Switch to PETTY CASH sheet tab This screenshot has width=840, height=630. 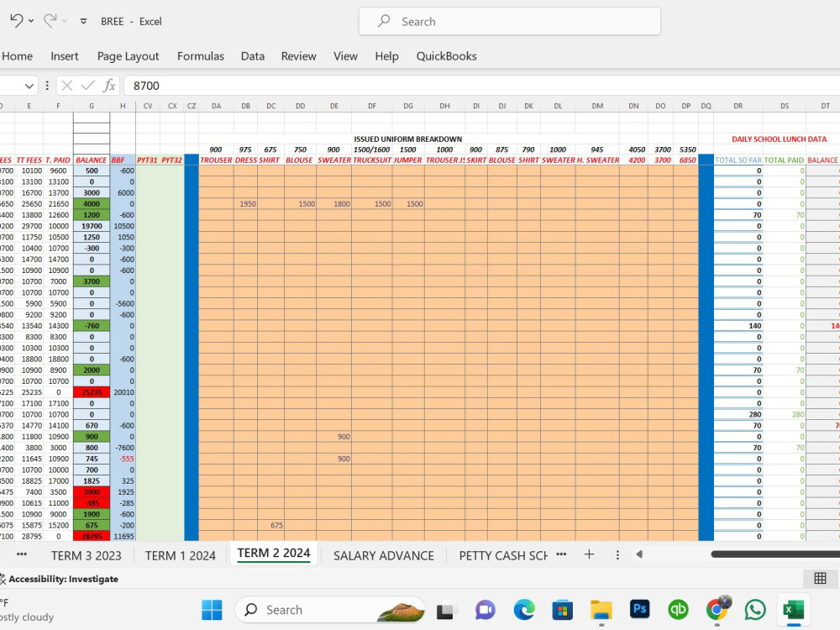[503, 555]
